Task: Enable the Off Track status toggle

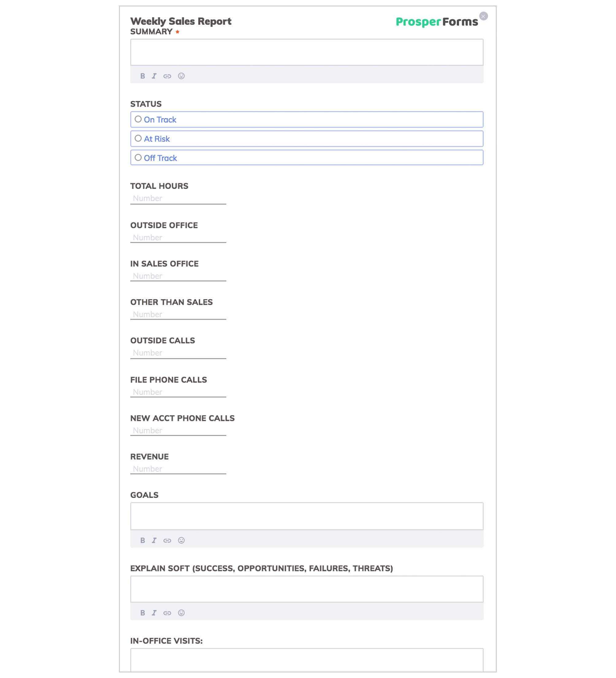Action: click(138, 158)
